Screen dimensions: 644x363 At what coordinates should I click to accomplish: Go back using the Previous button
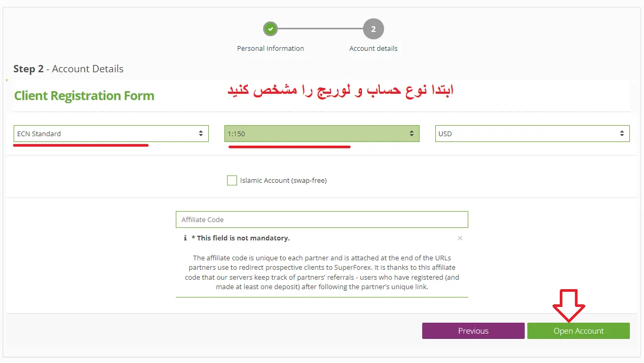[473, 331]
